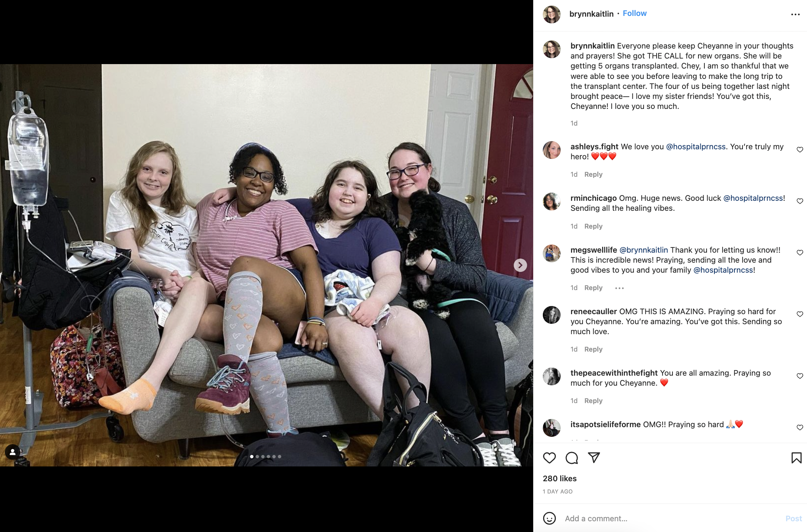Go to the next photo arrow
Viewport: 807px width, 532px height.
(520, 265)
